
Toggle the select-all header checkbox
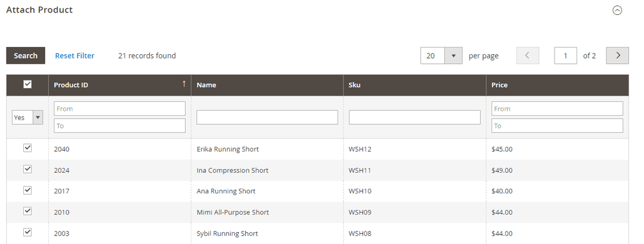(x=27, y=85)
